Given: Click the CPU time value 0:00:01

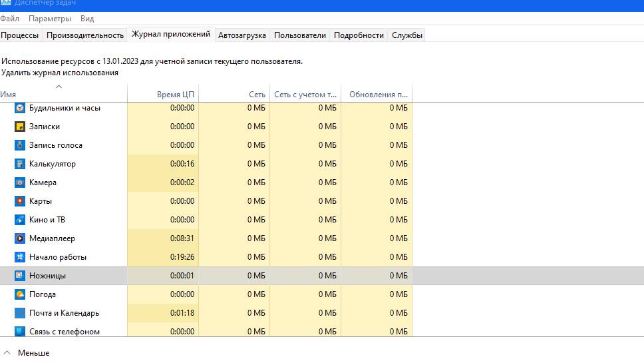Looking at the screenshot, I should tap(182, 276).
